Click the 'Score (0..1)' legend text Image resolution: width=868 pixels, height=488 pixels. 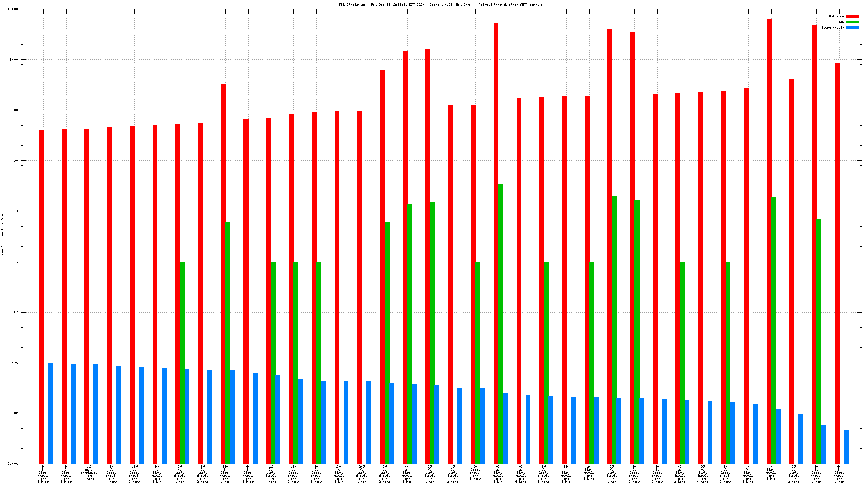[x=833, y=27]
